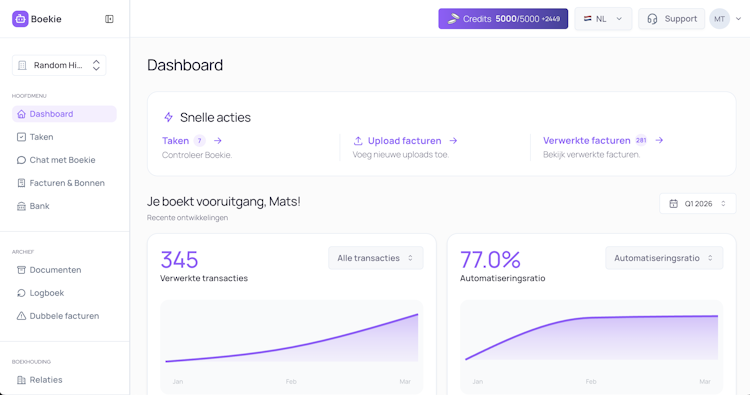Expand the Alle transacties filter dropdown
Screen dimensions: 750x395
(375, 258)
